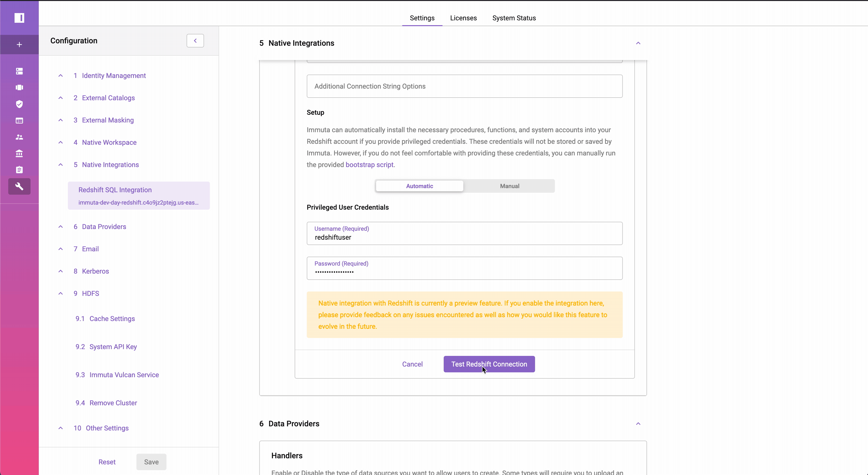Collapse the Configuration panel arrow button
Screen dimensions: 868x475
click(x=195, y=41)
